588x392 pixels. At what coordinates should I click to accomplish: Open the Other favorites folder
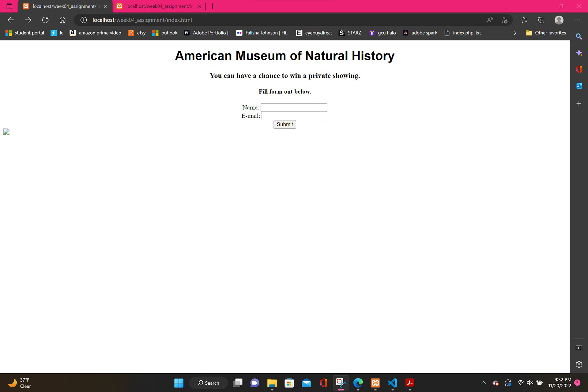tap(546, 33)
